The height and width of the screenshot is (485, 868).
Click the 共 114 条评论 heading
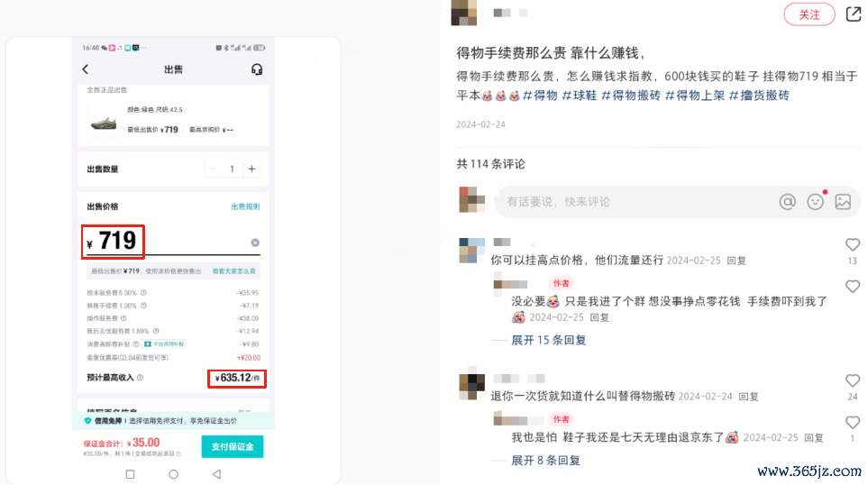click(x=490, y=164)
